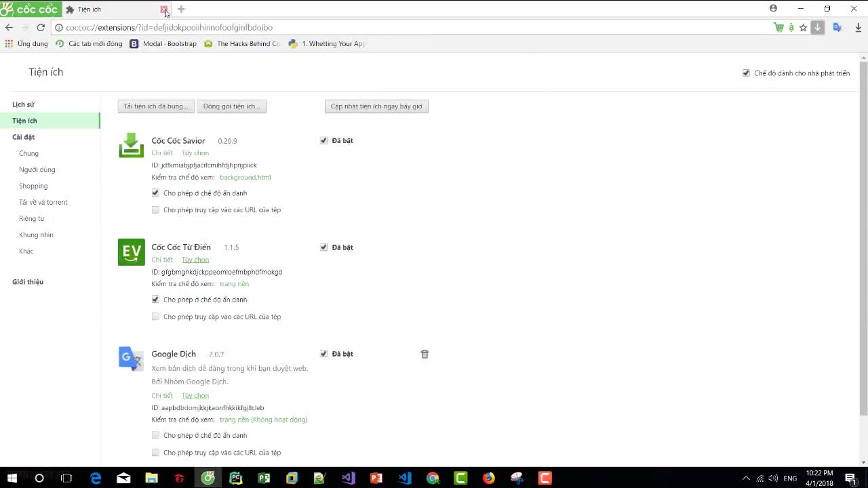Open 'Tùy chọn' link for Google Dịch
This screenshot has height=488, width=868.
point(195,396)
